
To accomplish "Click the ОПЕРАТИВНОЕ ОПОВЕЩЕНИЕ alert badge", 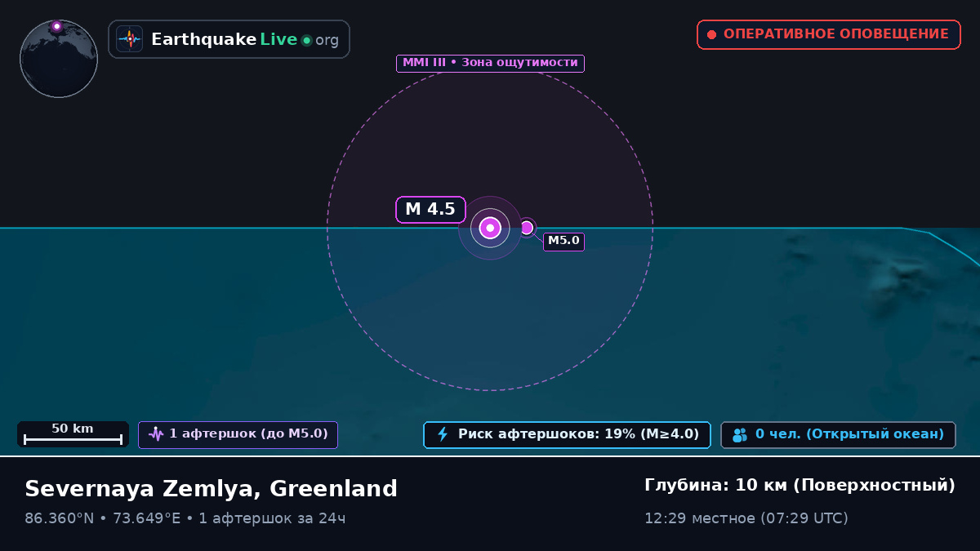I will point(828,34).
